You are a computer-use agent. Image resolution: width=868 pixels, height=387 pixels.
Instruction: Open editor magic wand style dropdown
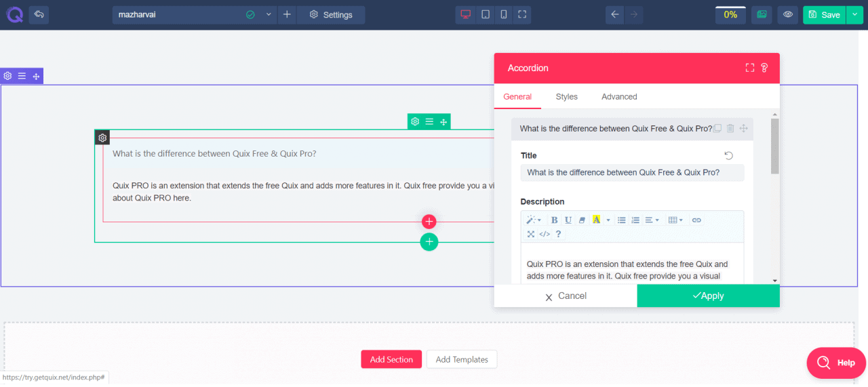pos(534,220)
